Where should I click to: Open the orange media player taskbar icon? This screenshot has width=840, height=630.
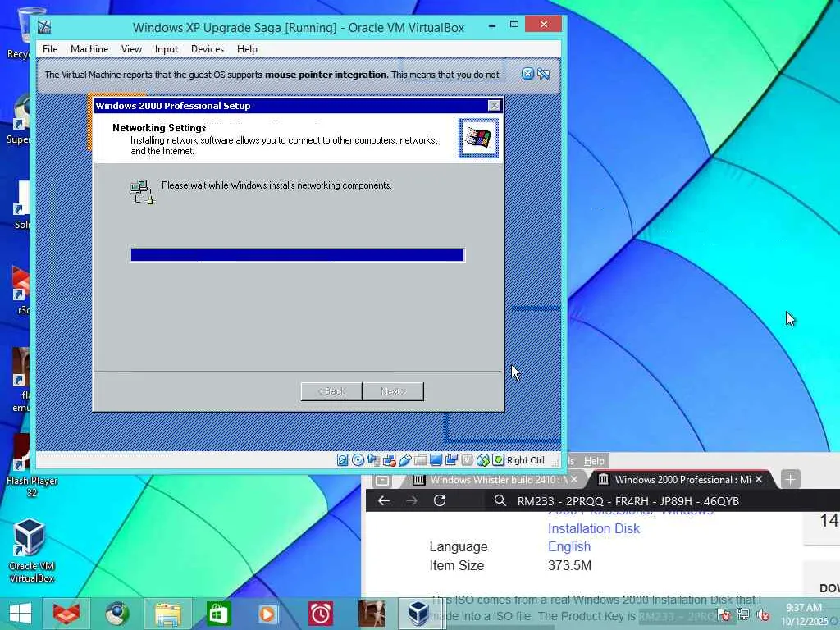[x=268, y=614]
